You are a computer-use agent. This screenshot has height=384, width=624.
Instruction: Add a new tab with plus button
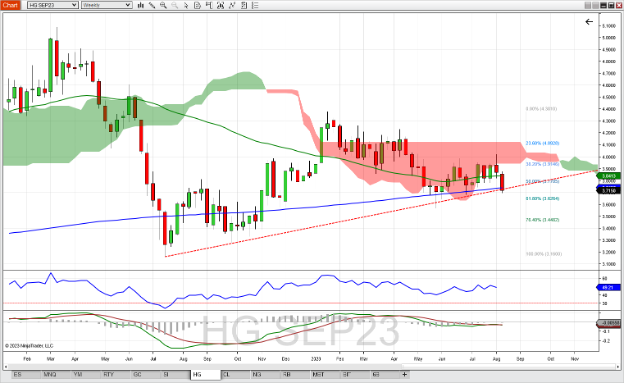[404, 374]
